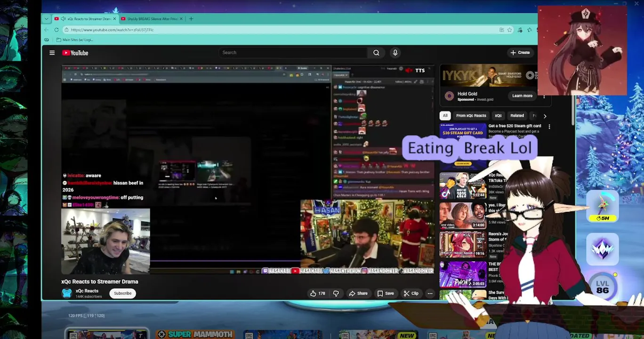Open a new browser tab
The height and width of the screenshot is (339, 644).
pos(191,19)
